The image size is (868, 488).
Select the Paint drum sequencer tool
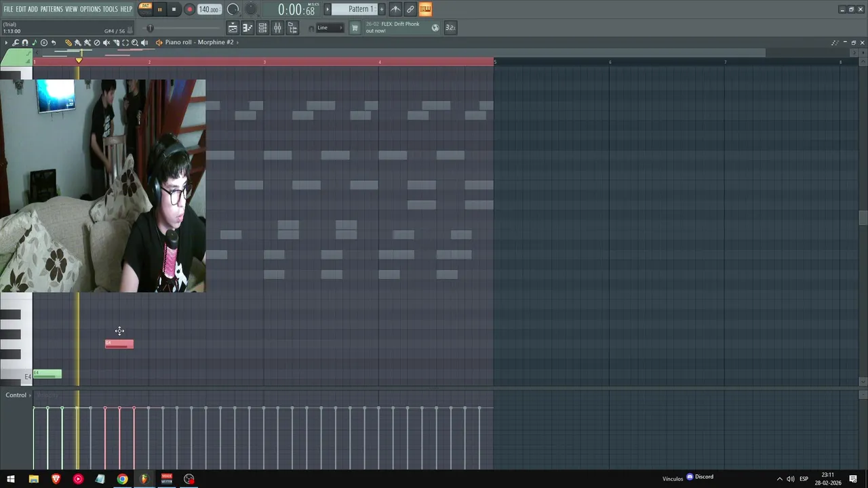pyautogui.click(x=87, y=43)
